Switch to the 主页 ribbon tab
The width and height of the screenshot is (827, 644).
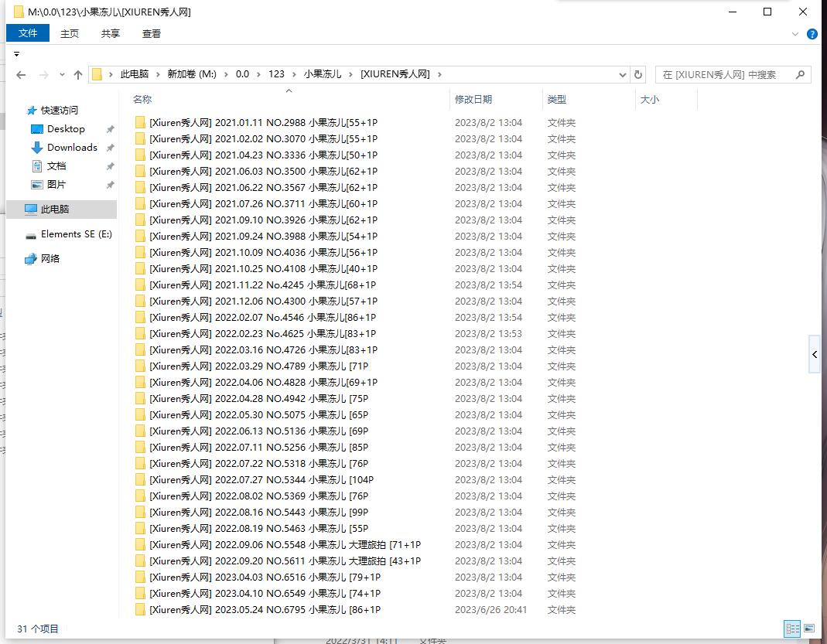click(x=69, y=34)
